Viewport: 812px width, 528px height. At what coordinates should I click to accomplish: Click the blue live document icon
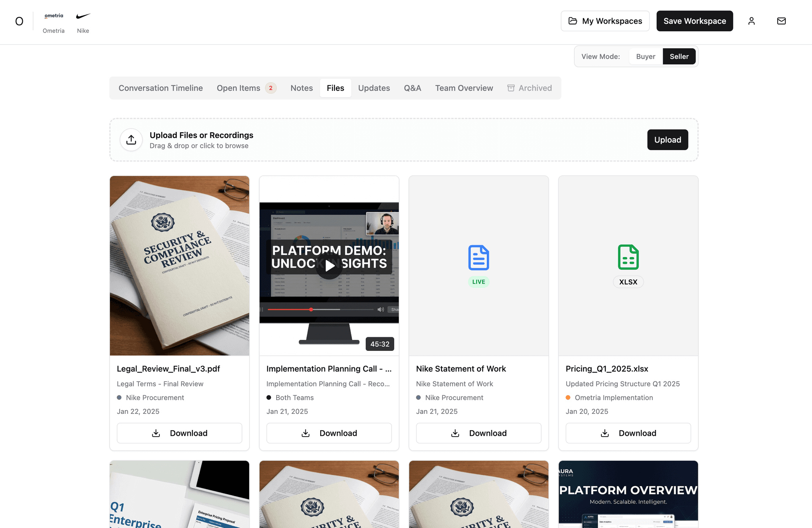(478, 257)
